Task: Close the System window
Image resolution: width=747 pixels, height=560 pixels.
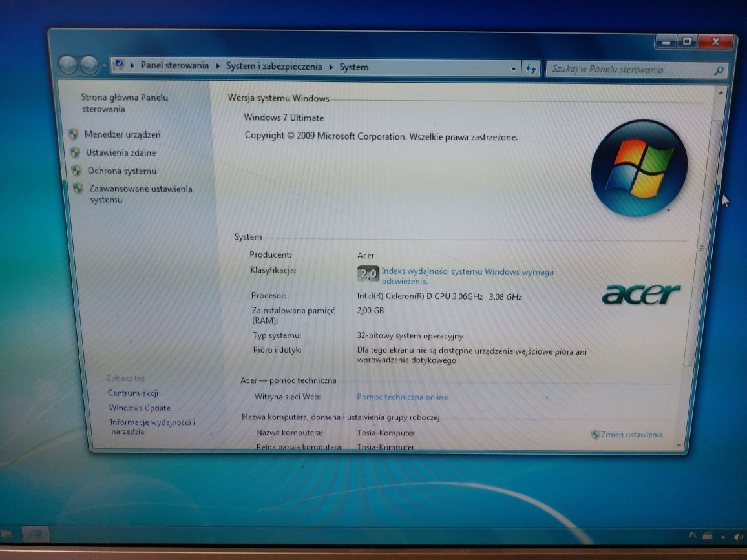Action: 715,42
